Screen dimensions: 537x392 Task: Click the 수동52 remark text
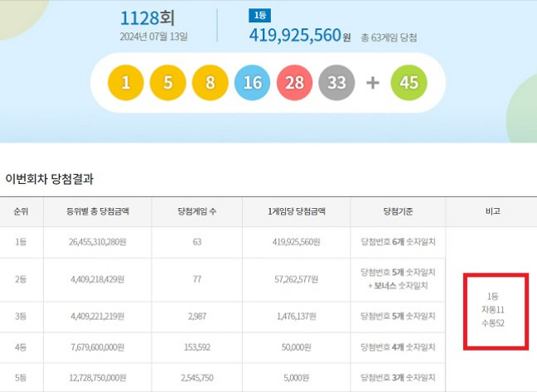(x=493, y=323)
